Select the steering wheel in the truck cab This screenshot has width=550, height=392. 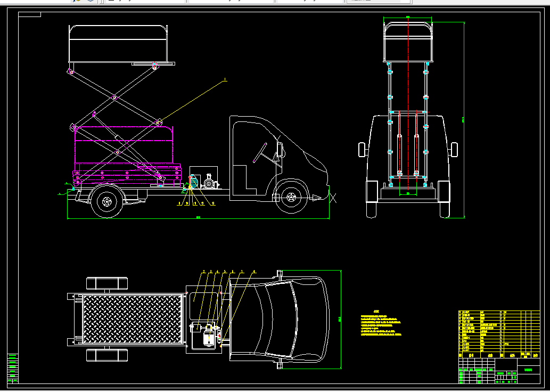pos(260,153)
